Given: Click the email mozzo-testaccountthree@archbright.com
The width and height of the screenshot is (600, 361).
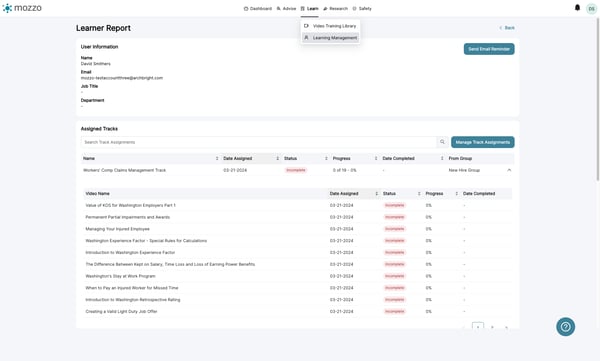Looking at the screenshot, I should pos(122,78).
